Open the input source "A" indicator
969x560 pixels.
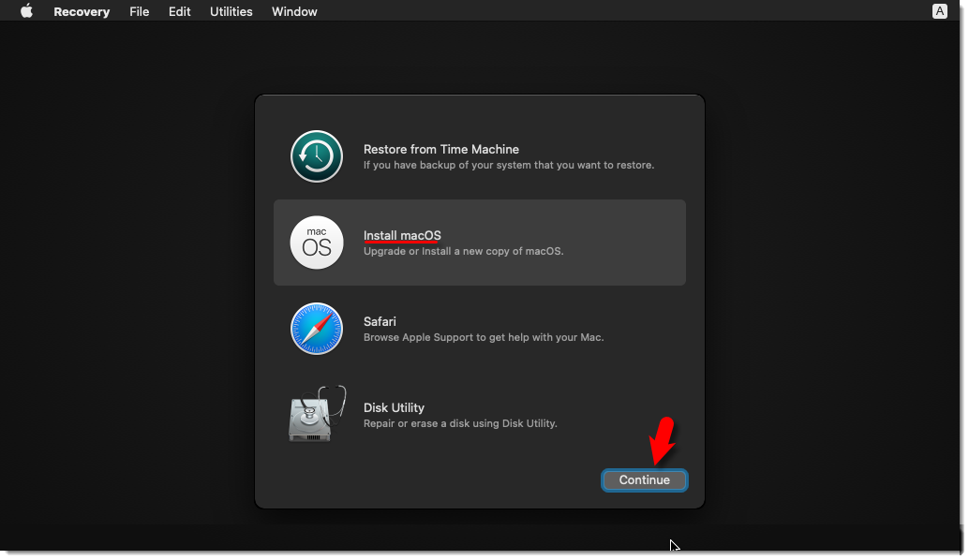tap(939, 11)
